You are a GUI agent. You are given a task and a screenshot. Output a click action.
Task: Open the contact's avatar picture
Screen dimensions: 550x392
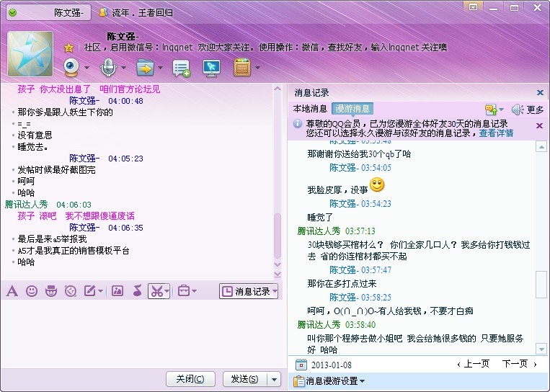point(30,53)
